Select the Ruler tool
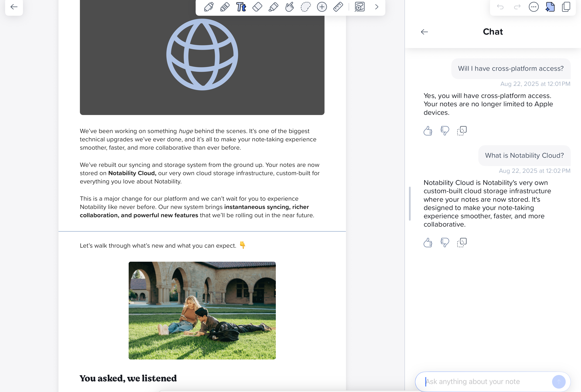Screen dimensions: 581x392 338,7
